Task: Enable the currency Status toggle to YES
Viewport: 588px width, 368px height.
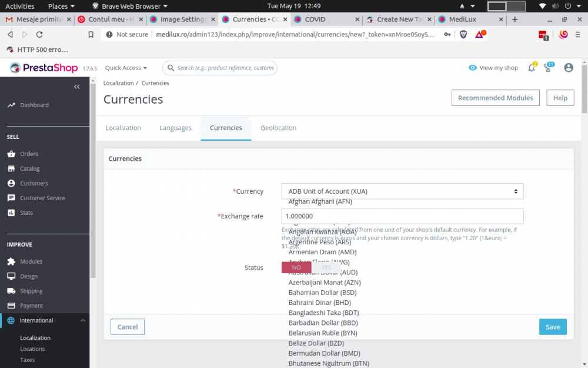Action: [326, 267]
